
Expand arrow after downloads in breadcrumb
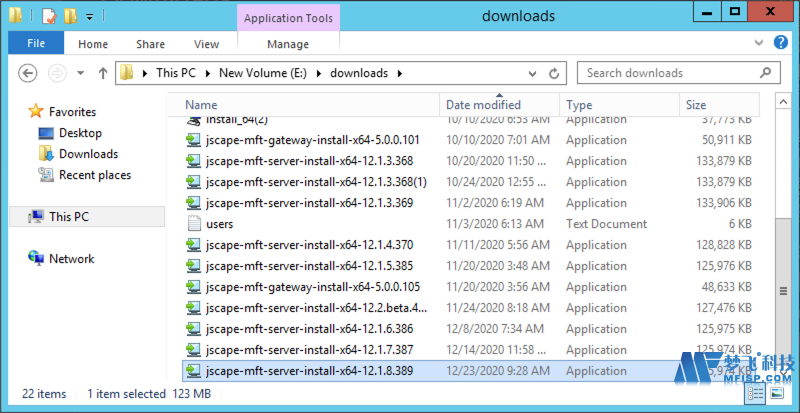coord(400,74)
